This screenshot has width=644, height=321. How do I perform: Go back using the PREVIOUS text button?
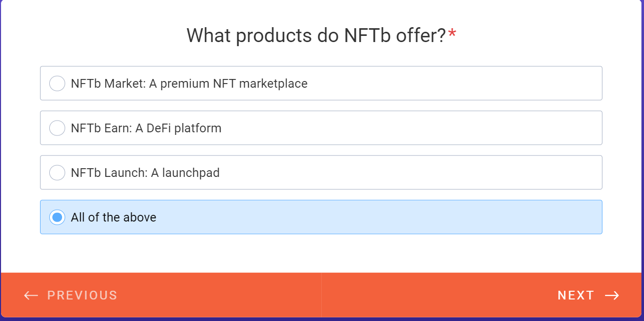point(82,295)
